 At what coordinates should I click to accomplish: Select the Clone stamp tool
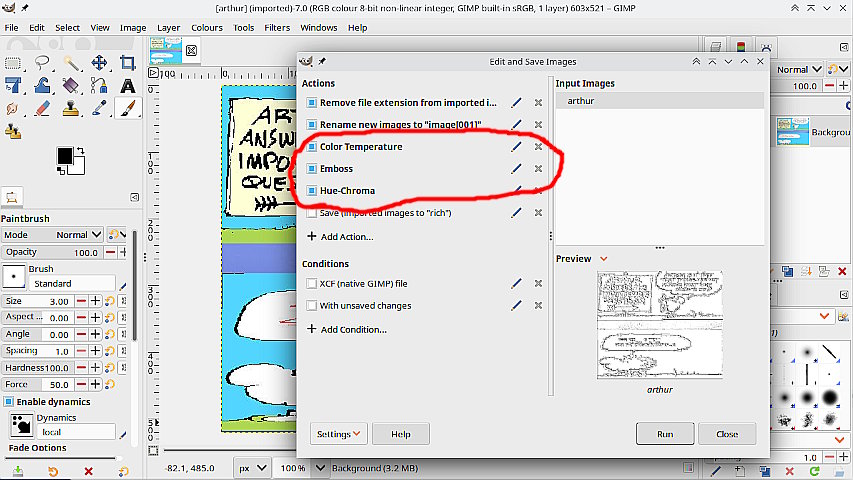(71, 108)
